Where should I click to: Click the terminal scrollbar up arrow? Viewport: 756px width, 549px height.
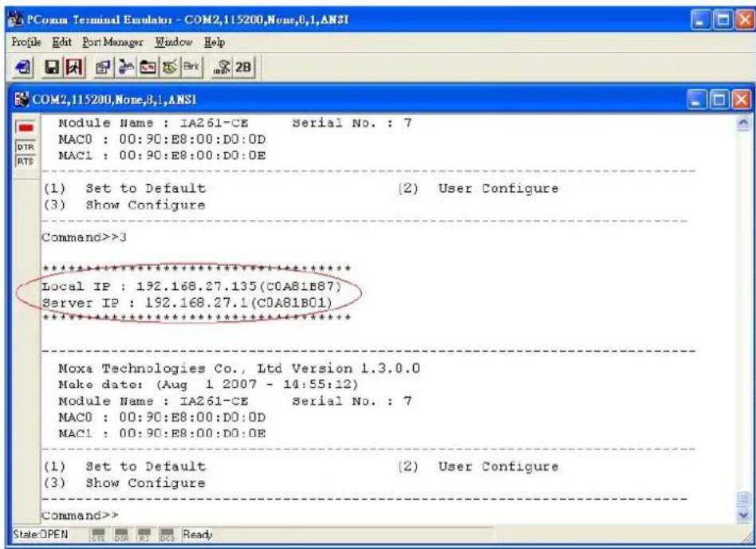point(743,124)
